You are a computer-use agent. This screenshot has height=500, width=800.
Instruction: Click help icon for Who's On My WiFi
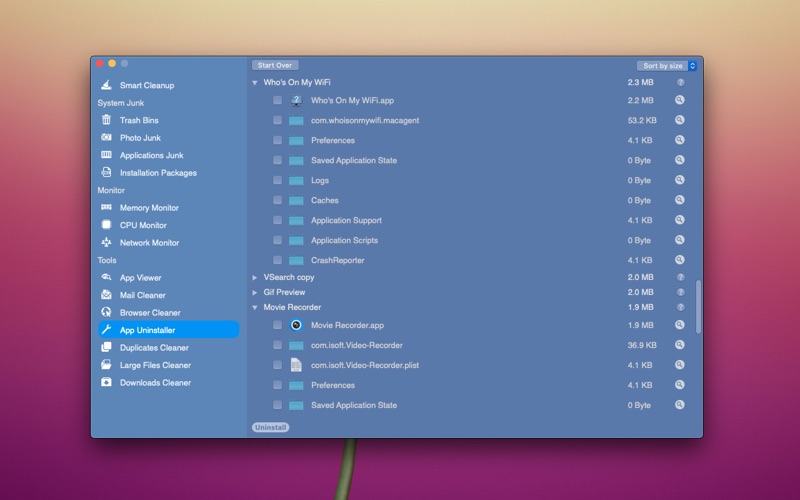tap(681, 82)
